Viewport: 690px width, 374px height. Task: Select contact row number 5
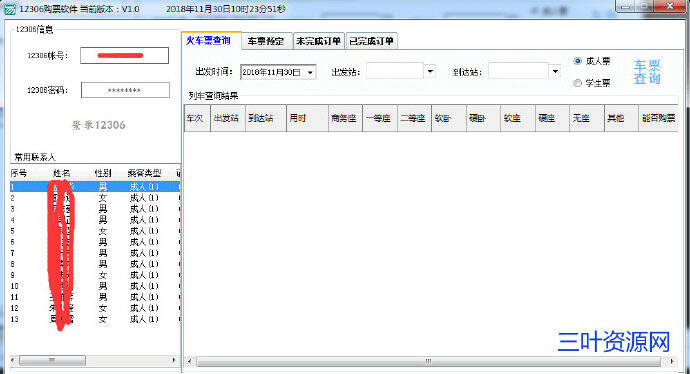tap(95, 231)
